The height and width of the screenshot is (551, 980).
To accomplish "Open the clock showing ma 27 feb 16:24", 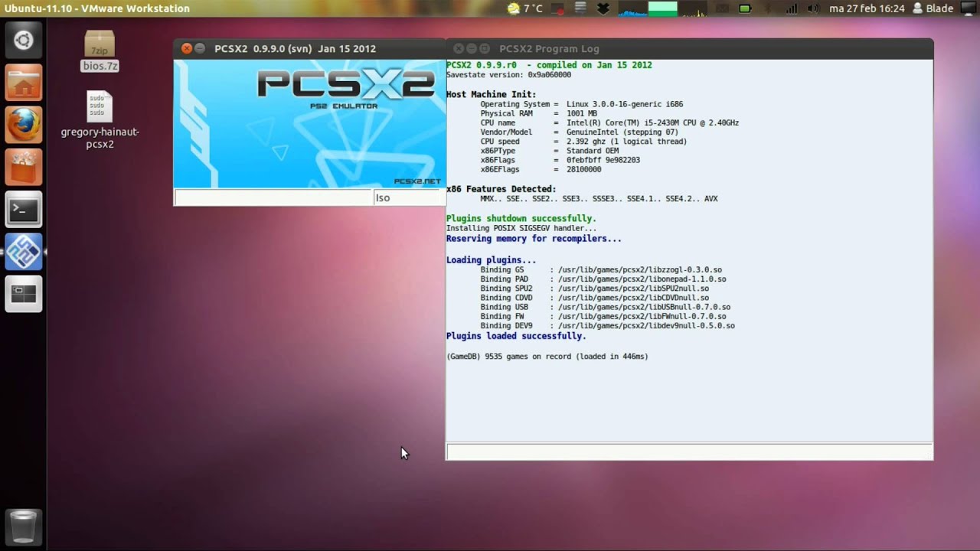I will click(x=867, y=8).
